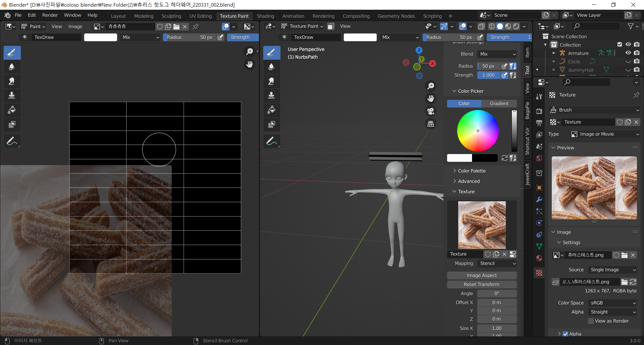The image size is (644, 345).
Task: Toggle the Alpha checkbox
Action: [x=566, y=334]
